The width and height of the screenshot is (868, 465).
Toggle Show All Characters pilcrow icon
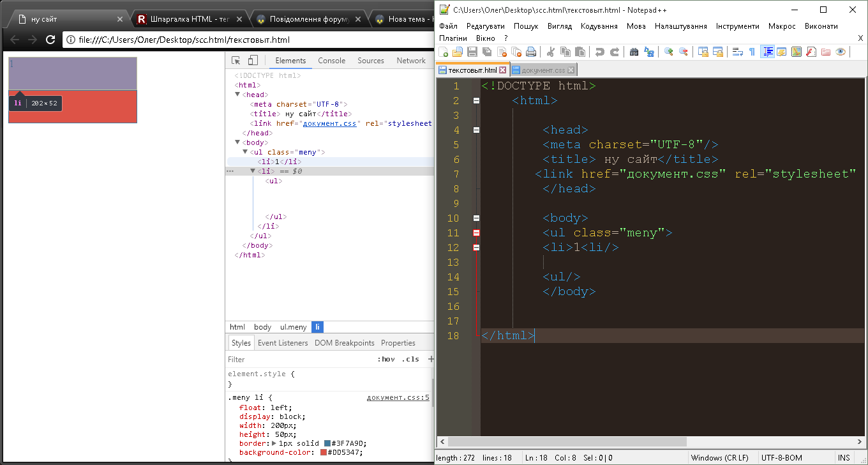(752, 52)
